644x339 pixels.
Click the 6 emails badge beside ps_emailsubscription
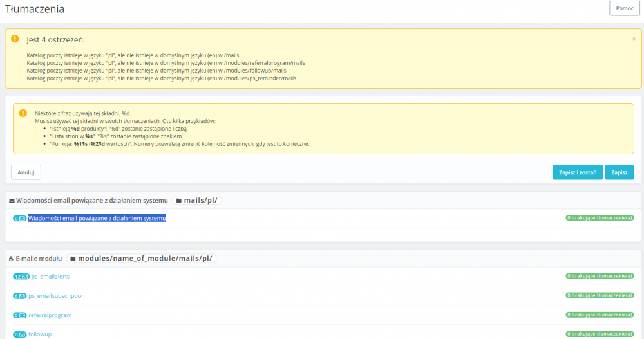pyautogui.click(x=20, y=296)
